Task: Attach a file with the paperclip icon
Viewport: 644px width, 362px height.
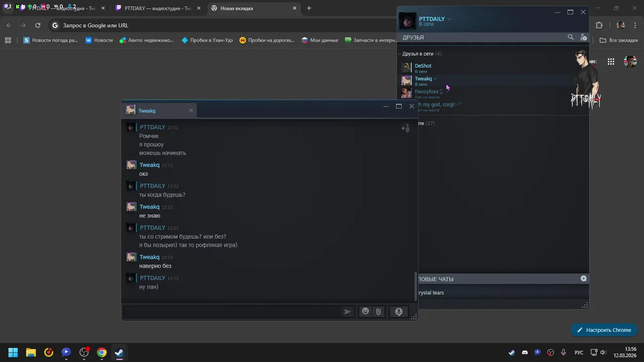Action: [378, 312]
